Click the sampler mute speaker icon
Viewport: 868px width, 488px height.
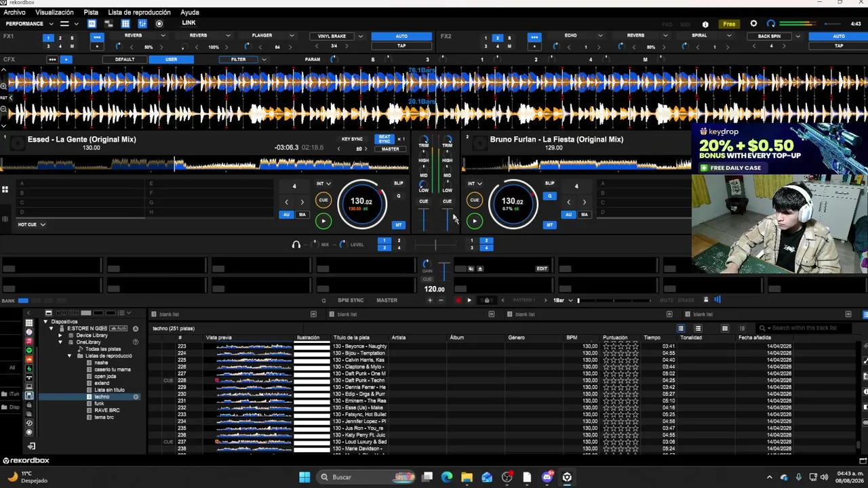coord(471,268)
